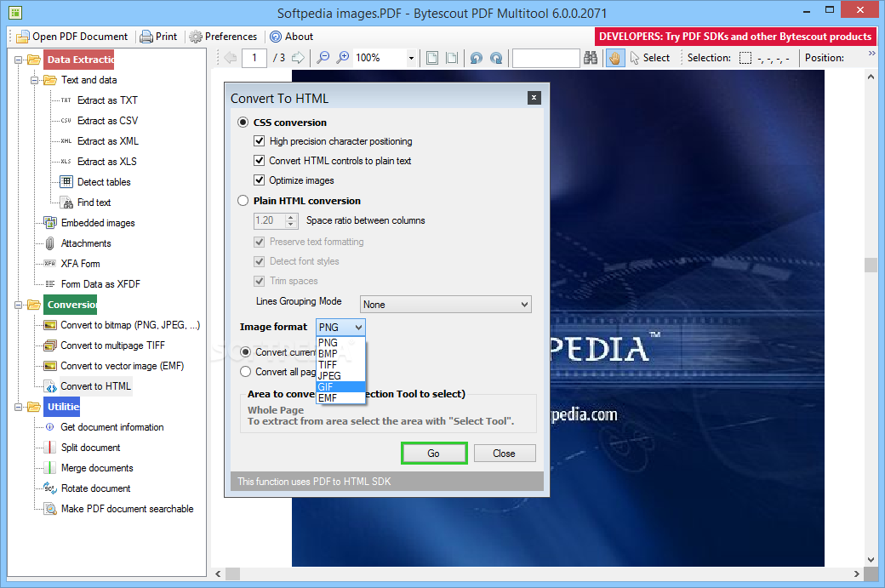Click the binoculars search icon
This screenshot has width=885, height=588.
[591, 58]
